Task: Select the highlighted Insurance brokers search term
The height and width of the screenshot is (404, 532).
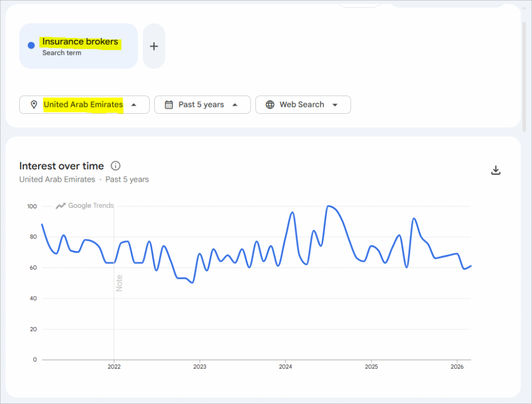Action: pyautogui.click(x=79, y=42)
